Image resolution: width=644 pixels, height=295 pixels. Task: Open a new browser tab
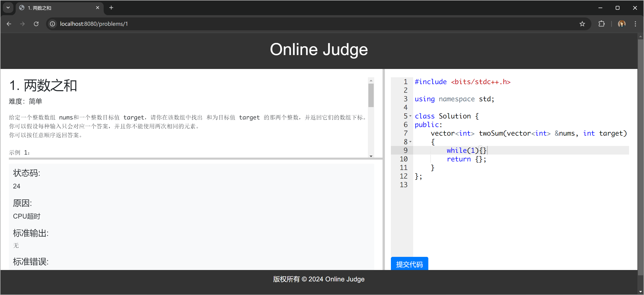click(111, 8)
